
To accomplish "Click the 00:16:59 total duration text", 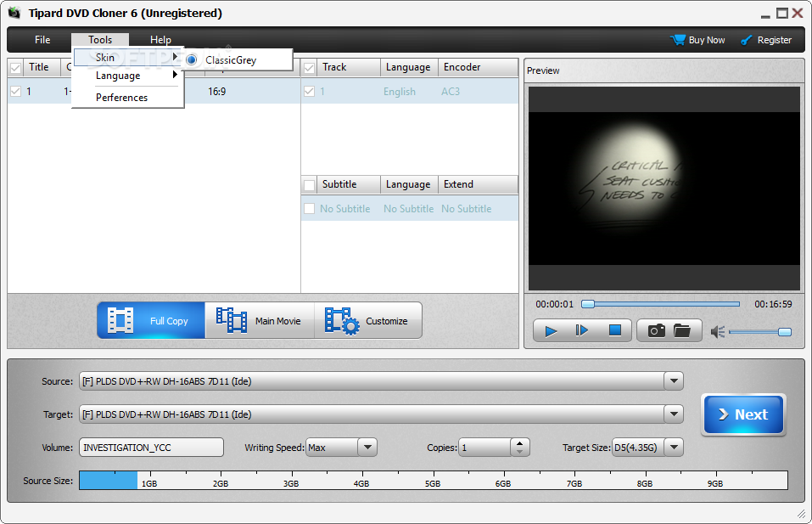I will tap(773, 304).
